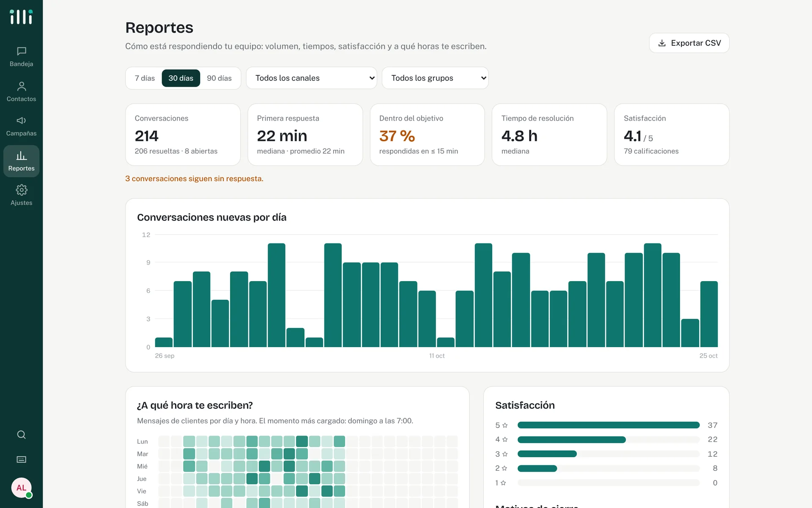Click the 5-star rating icon

pyautogui.click(x=505, y=425)
